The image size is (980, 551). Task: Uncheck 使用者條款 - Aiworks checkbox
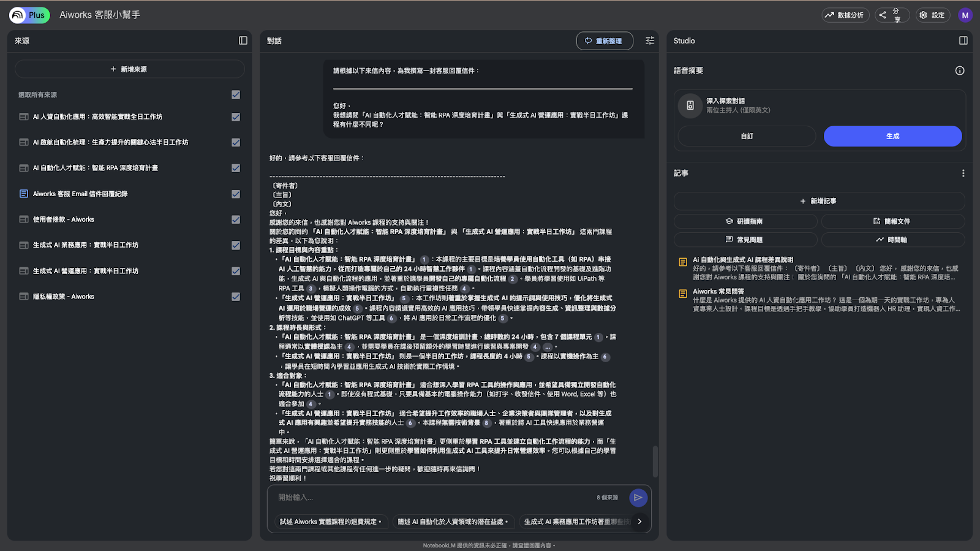pyautogui.click(x=236, y=219)
